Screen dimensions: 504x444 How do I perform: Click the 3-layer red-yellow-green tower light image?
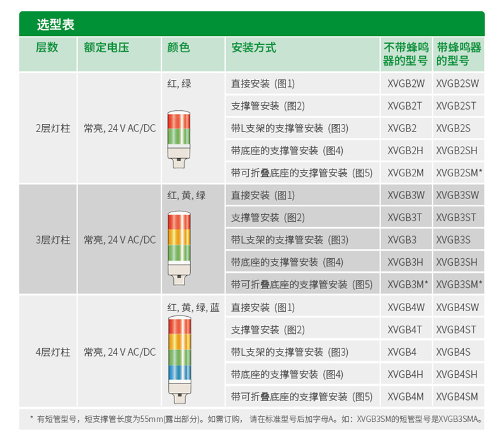point(179,248)
